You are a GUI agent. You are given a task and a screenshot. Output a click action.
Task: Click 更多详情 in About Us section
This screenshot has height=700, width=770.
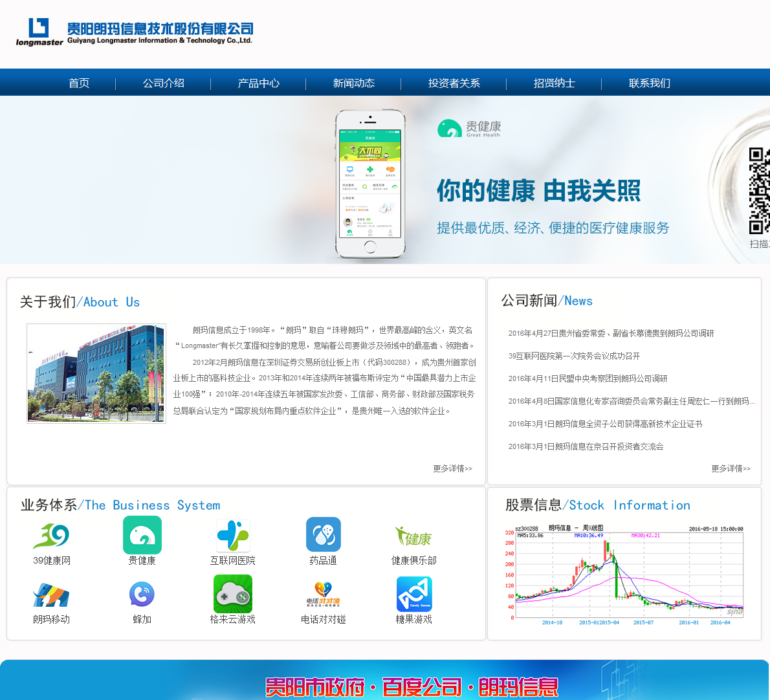[452, 468]
